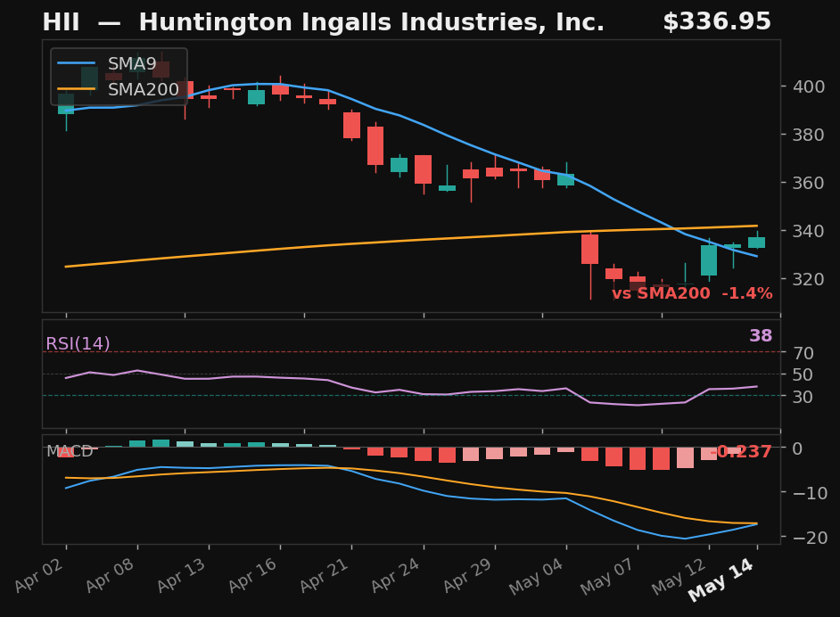Click the Apr 29 date label
Image resolution: width=840 pixels, height=617 pixels.
coord(469,575)
